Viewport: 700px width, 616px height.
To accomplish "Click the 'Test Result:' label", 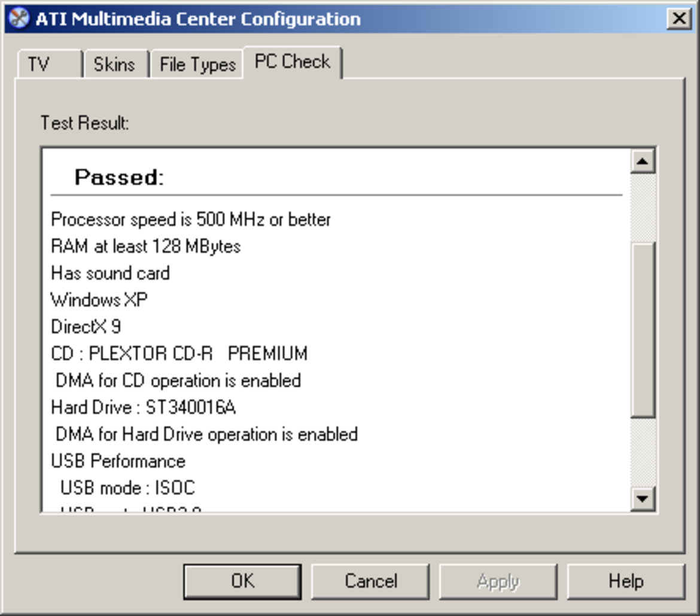I will (85, 123).
